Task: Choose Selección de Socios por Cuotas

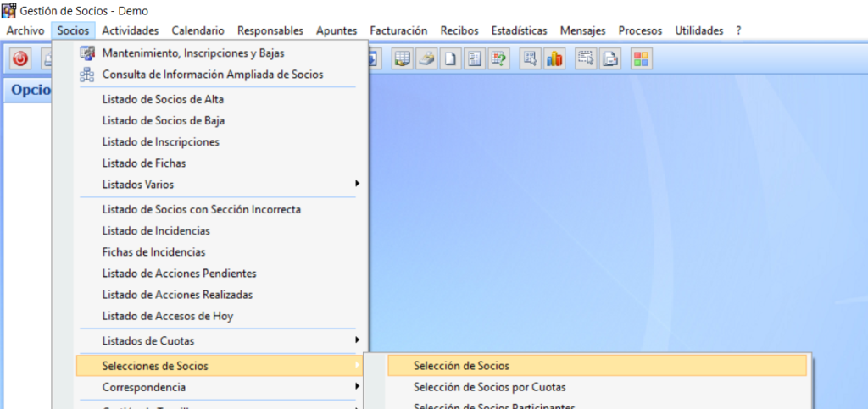Action: pyautogui.click(x=489, y=387)
